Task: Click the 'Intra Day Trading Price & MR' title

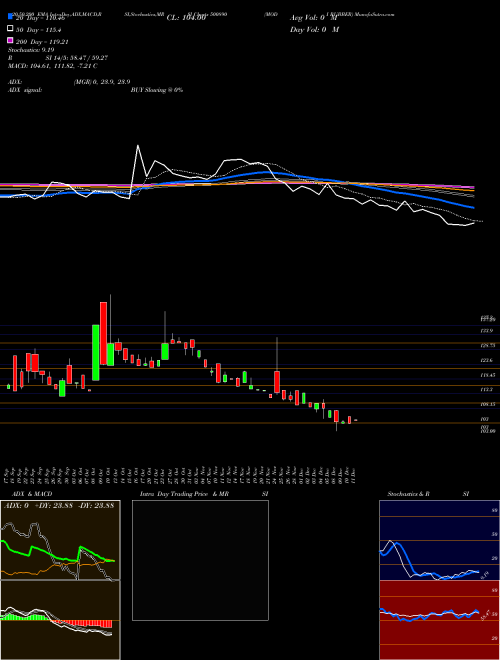Action: click(184, 494)
